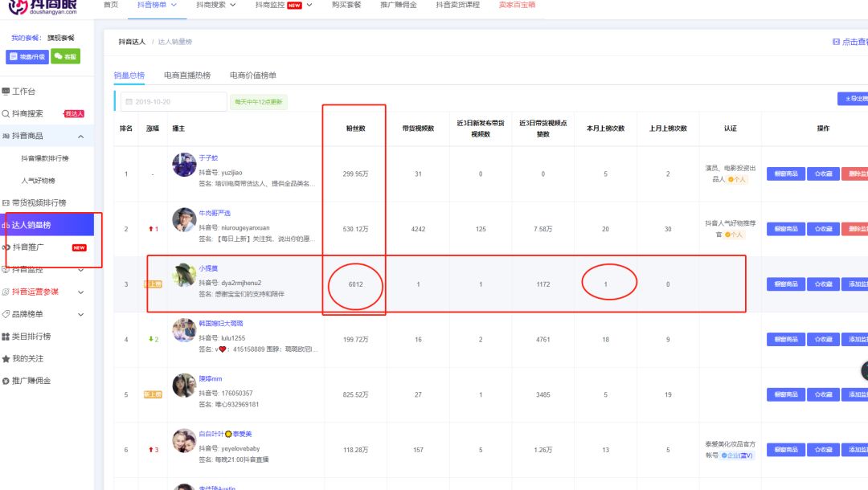Screen dimensions: 868x490
Task: Click the 抖商搜索 magnifier icon in sidebar
Action: click(6, 113)
